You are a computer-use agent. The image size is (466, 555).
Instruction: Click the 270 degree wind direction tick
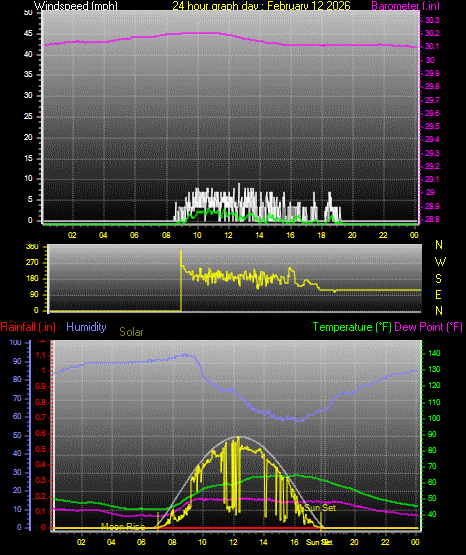pos(32,263)
